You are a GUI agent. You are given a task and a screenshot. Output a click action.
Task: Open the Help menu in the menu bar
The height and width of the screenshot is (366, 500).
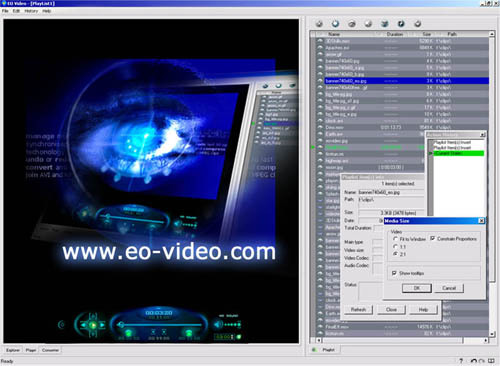[x=47, y=11]
